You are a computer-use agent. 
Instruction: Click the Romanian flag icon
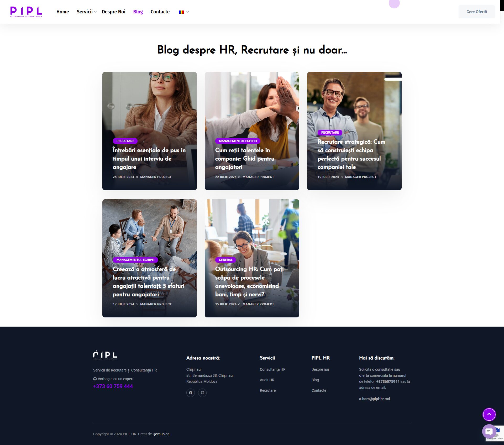point(181,12)
